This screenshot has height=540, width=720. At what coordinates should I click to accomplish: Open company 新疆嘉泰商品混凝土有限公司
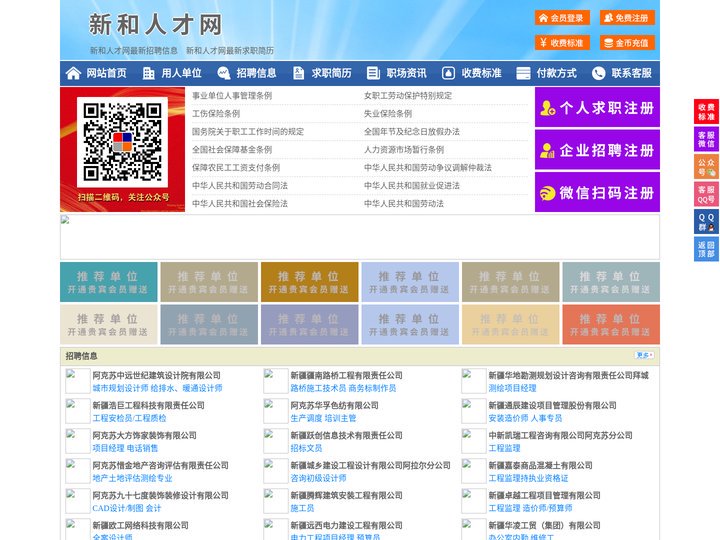540,465
